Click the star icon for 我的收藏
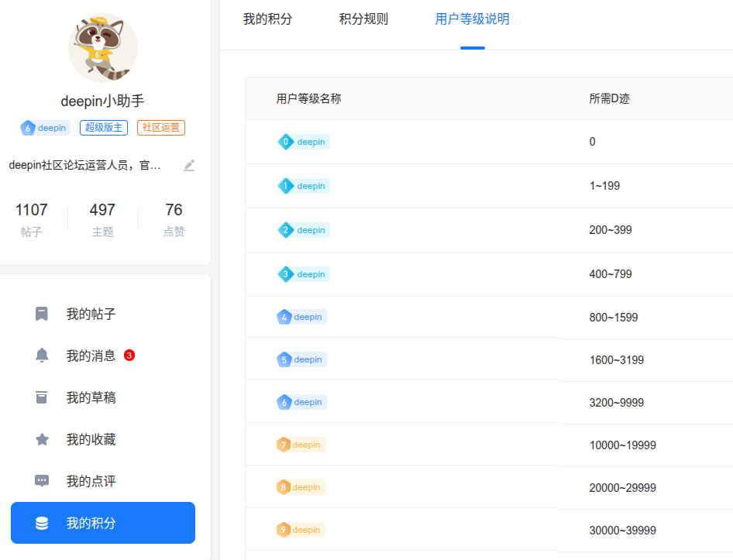The image size is (733, 560). click(42, 439)
